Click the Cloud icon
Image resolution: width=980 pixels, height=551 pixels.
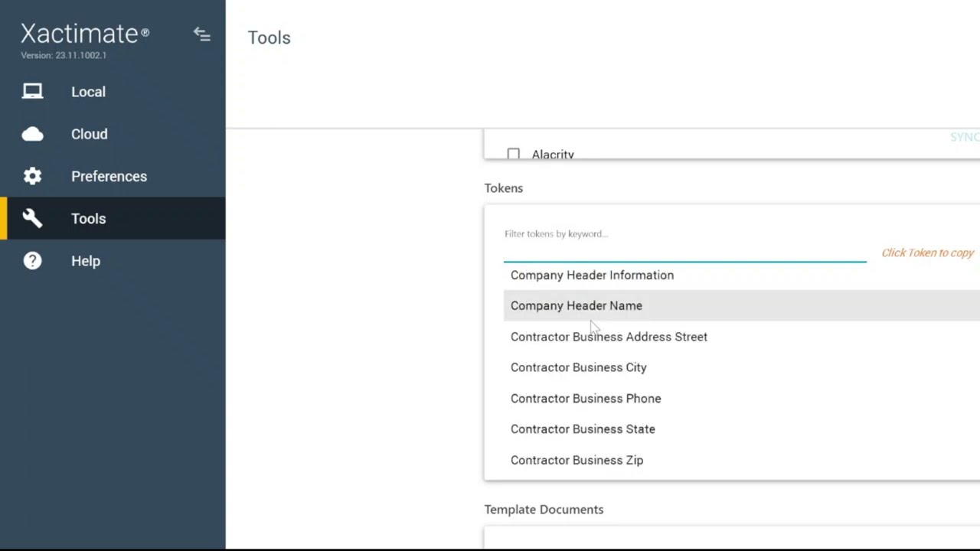click(x=32, y=134)
